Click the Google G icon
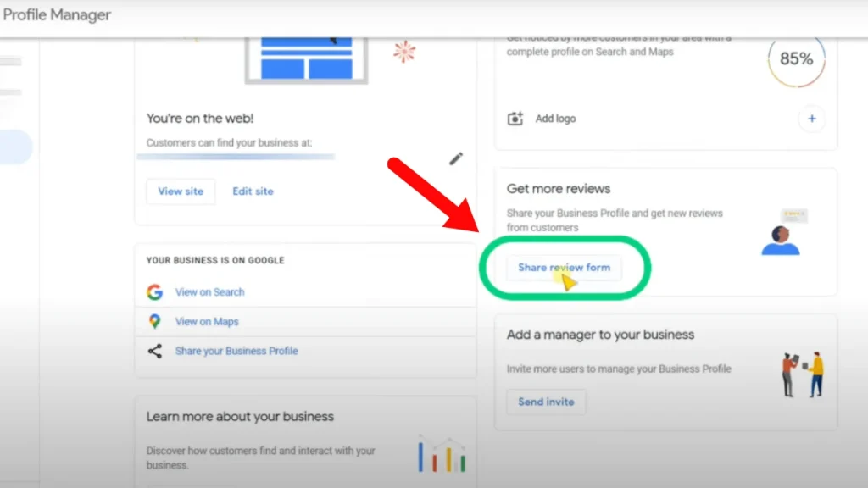Screen dimensions: 868x488 pos(154,291)
